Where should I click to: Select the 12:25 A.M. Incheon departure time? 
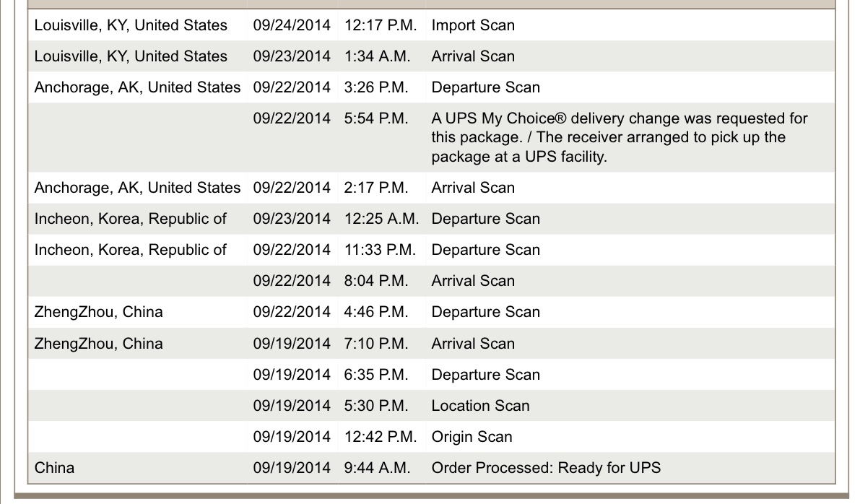point(381,219)
